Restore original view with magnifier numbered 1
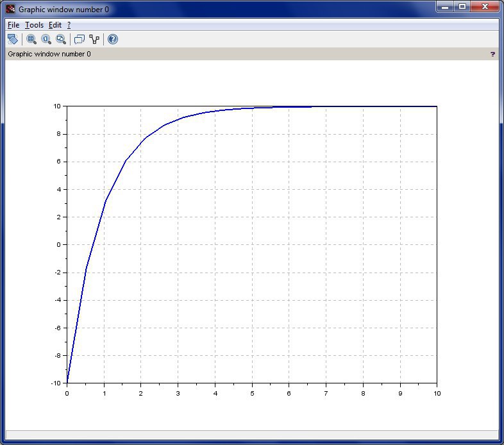Screen dimensions: 504x445 (46, 39)
